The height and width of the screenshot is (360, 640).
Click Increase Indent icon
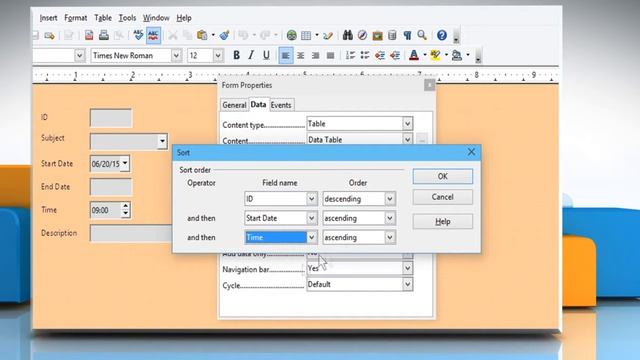click(x=395, y=55)
